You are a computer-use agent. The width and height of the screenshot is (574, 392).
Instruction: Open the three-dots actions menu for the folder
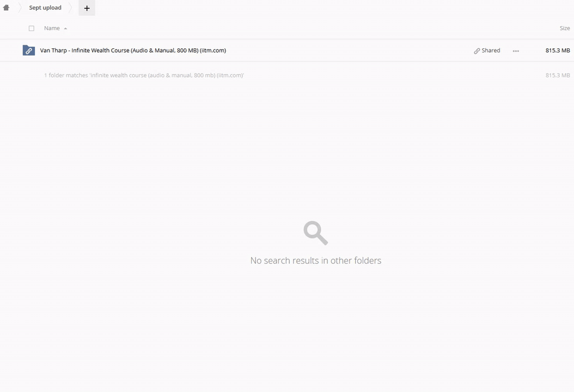click(516, 51)
